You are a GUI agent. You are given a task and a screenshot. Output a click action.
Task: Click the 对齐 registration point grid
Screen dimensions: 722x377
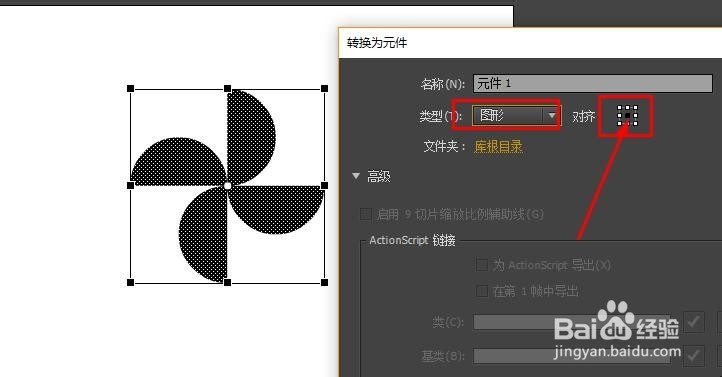(627, 115)
